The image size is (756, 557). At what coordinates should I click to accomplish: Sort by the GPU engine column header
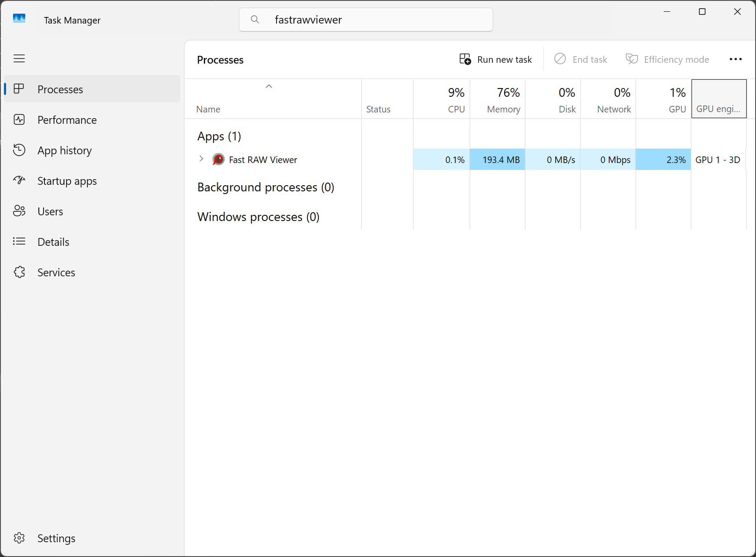coord(719,99)
